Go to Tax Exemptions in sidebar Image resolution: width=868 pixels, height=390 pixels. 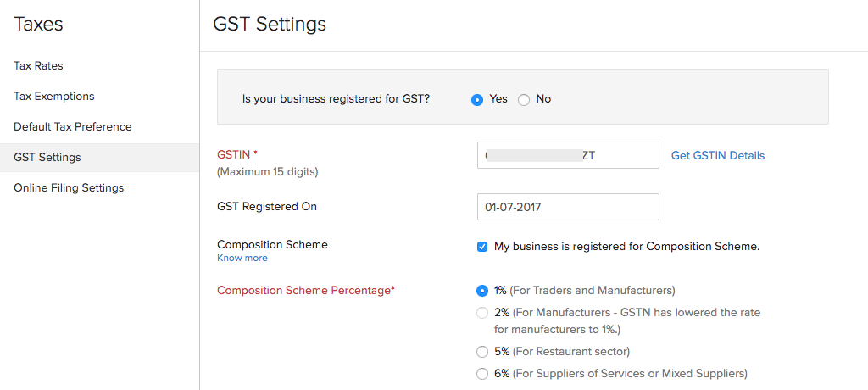pos(54,97)
